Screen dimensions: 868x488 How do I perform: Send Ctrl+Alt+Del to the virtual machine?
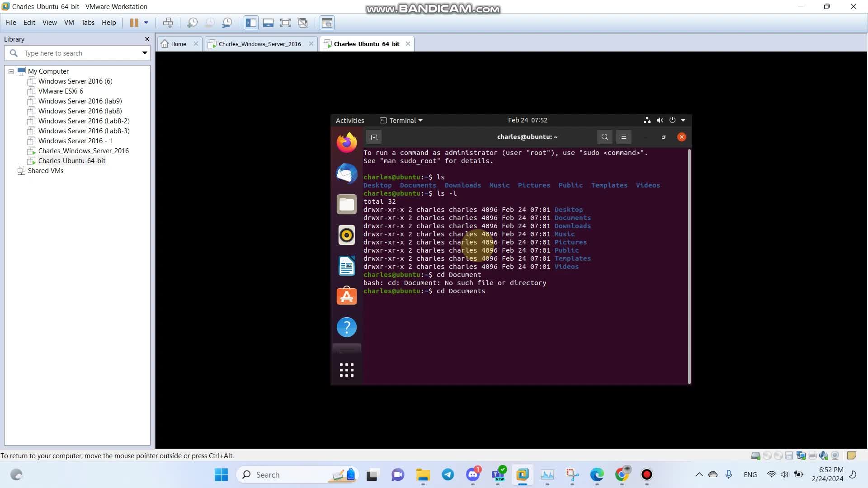coord(168,23)
